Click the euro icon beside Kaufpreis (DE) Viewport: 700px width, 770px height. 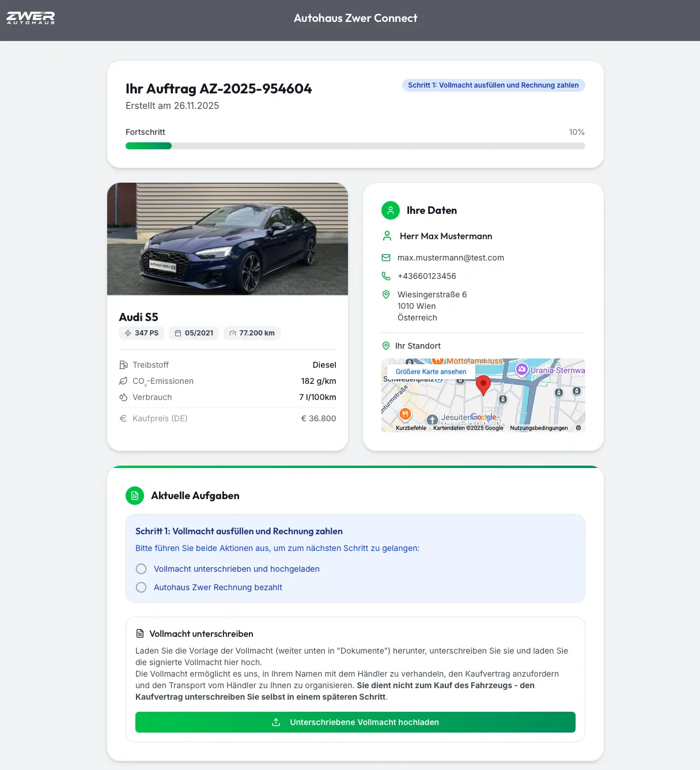(123, 418)
